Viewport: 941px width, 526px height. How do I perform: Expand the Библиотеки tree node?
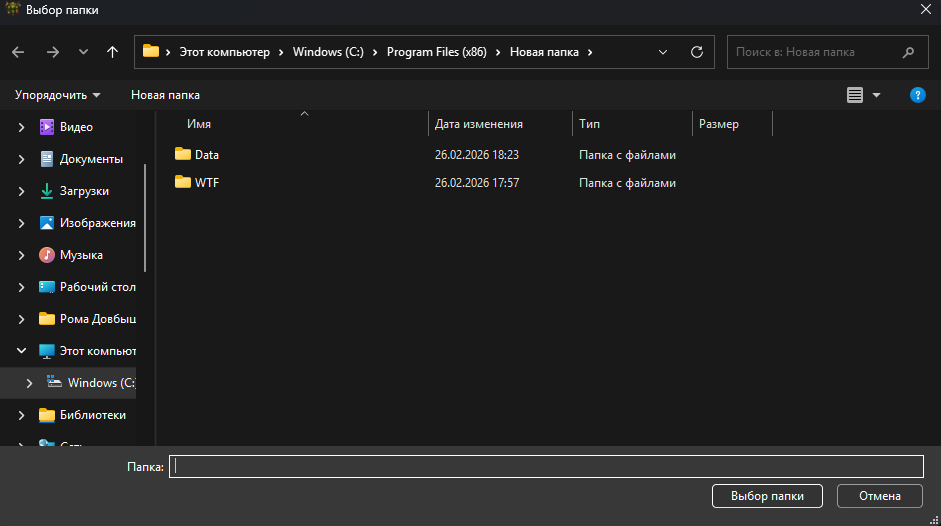pos(22,415)
